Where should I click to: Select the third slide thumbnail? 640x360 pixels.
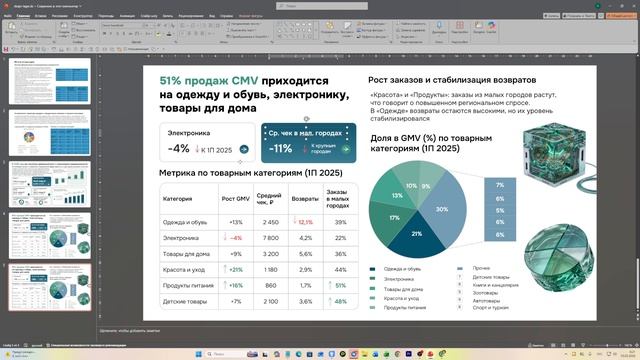click(50, 184)
